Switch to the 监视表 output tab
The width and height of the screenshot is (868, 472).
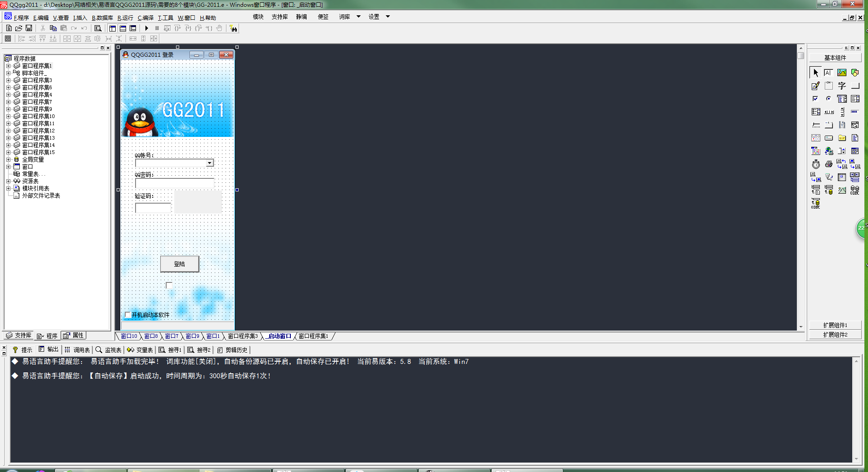[108, 350]
